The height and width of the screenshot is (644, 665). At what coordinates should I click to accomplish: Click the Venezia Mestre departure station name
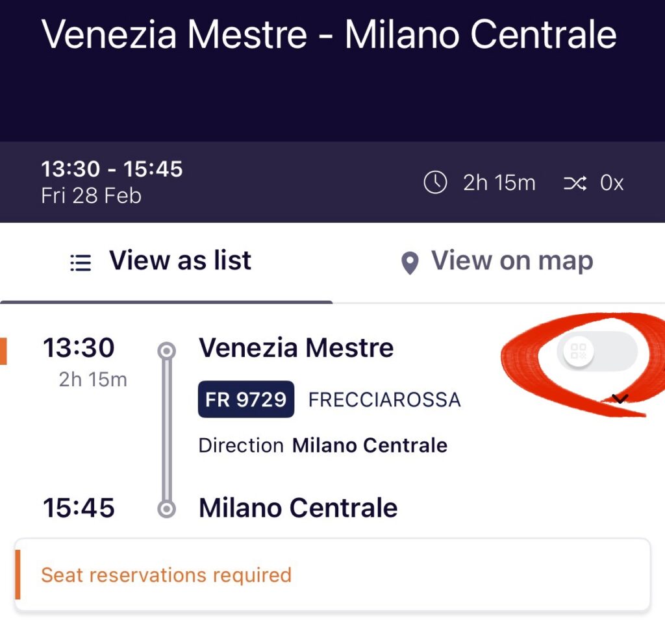296,349
